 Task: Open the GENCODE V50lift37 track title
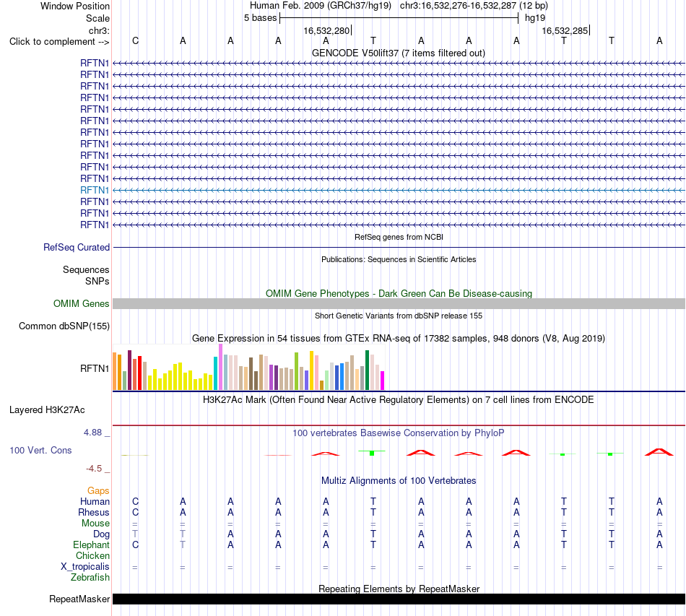pos(398,53)
